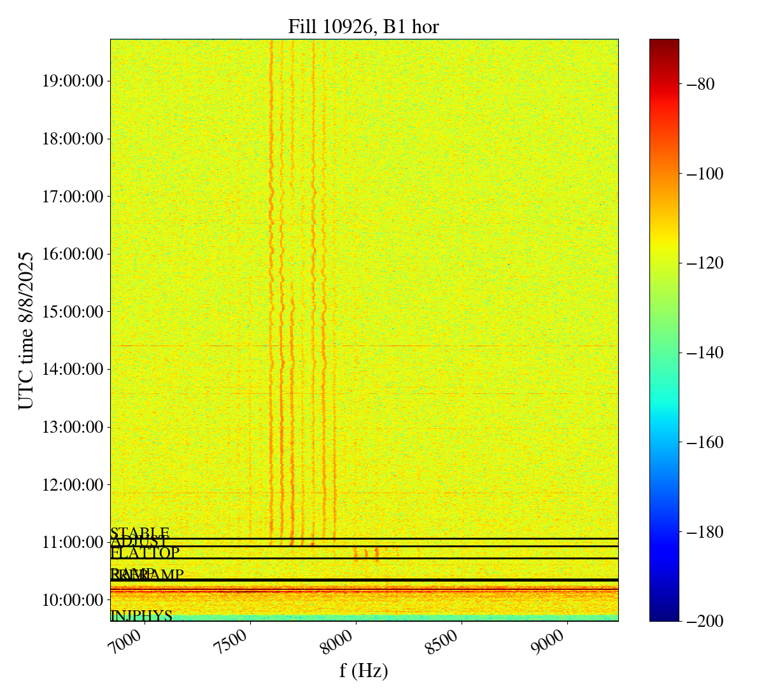Select the FLATTOP phase label
Viewport: 764px width, 700px height.
[x=145, y=552]
